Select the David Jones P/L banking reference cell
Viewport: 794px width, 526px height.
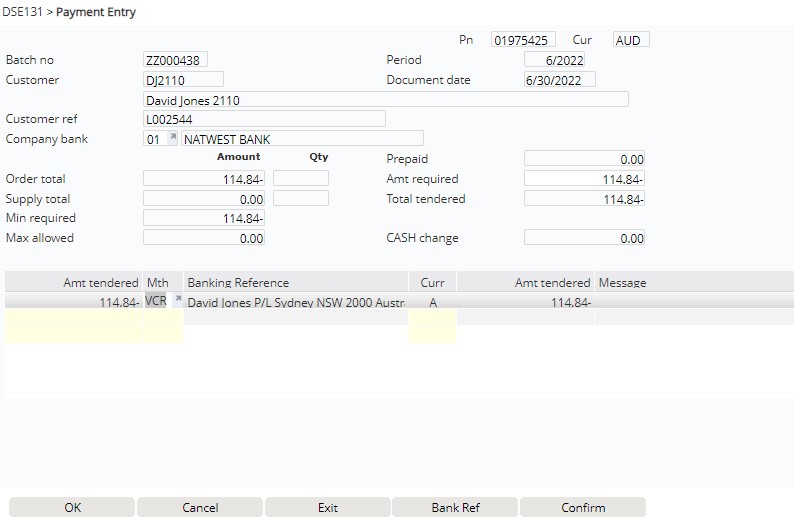[x=296, y=302]
